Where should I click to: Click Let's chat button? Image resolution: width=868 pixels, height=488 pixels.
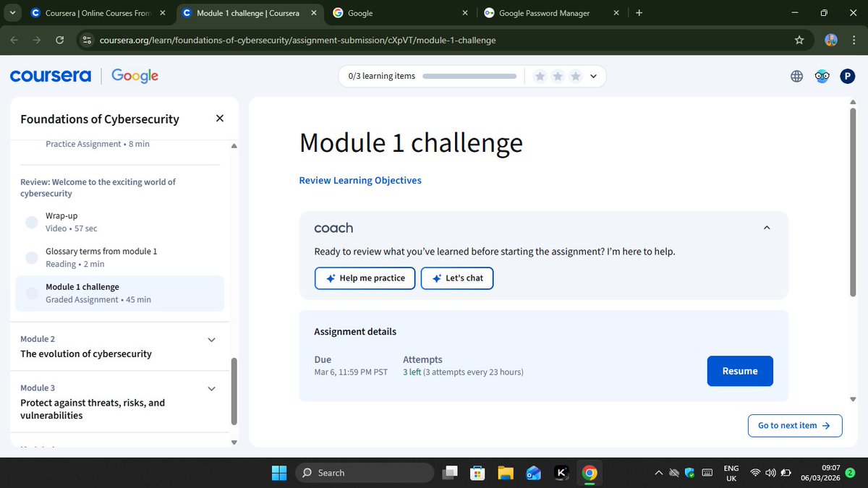(x=457, y=278)
